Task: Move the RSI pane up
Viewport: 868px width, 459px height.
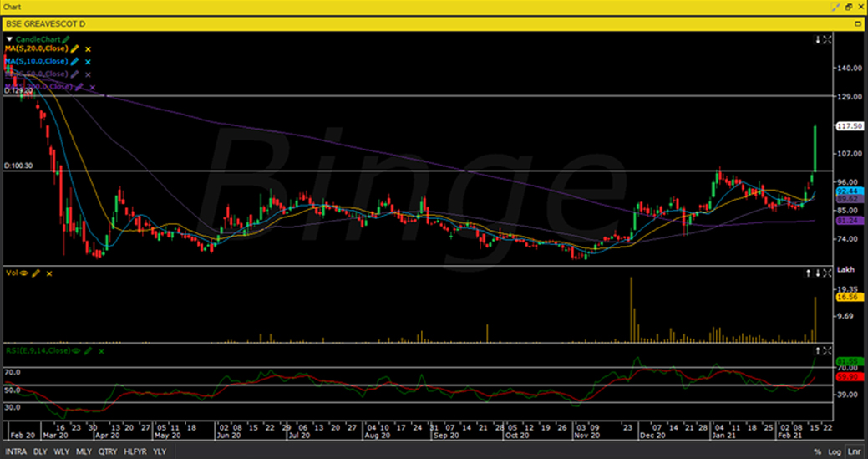Action: (818, 350)
